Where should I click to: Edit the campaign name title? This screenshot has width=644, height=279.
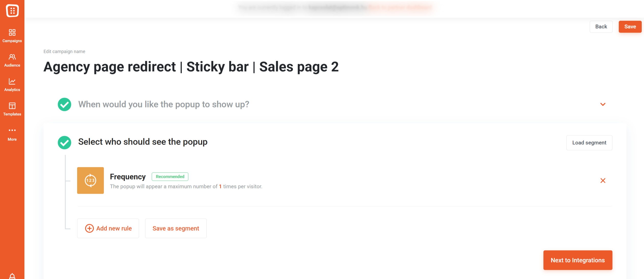191,67
